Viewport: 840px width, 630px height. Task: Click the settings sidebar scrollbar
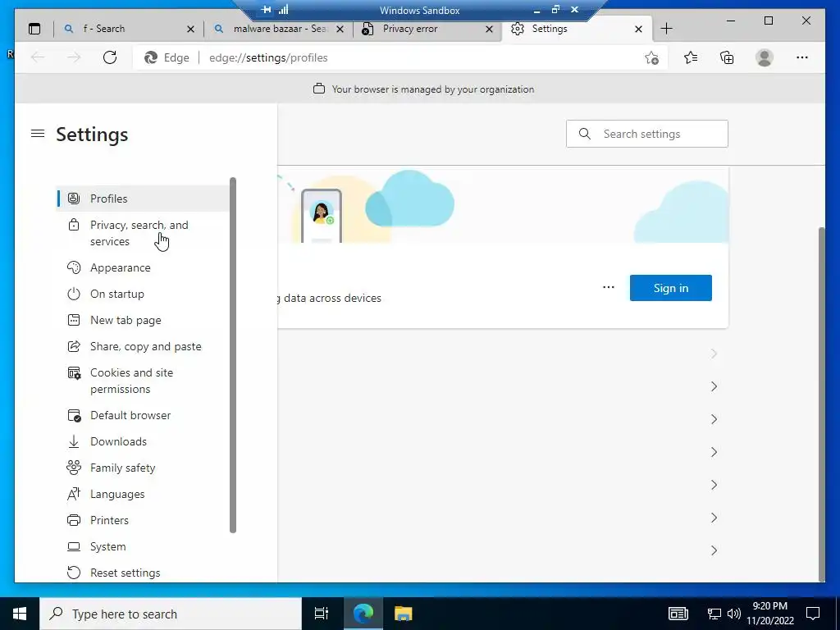(x=233, y=355)
